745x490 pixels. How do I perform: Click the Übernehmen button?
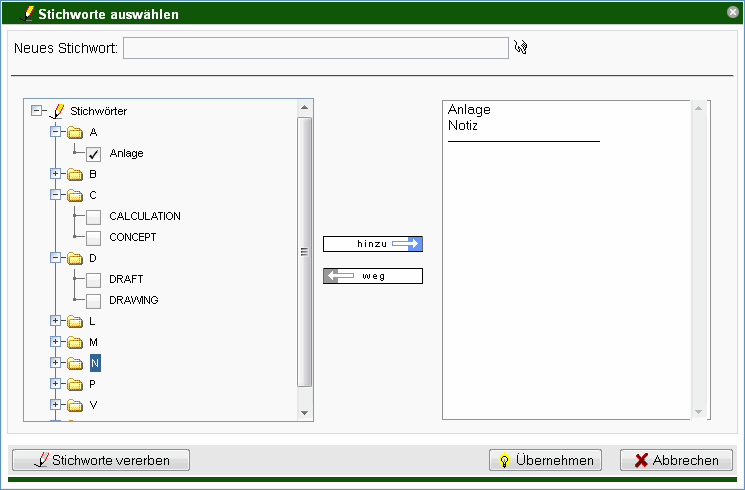point(545,460)
